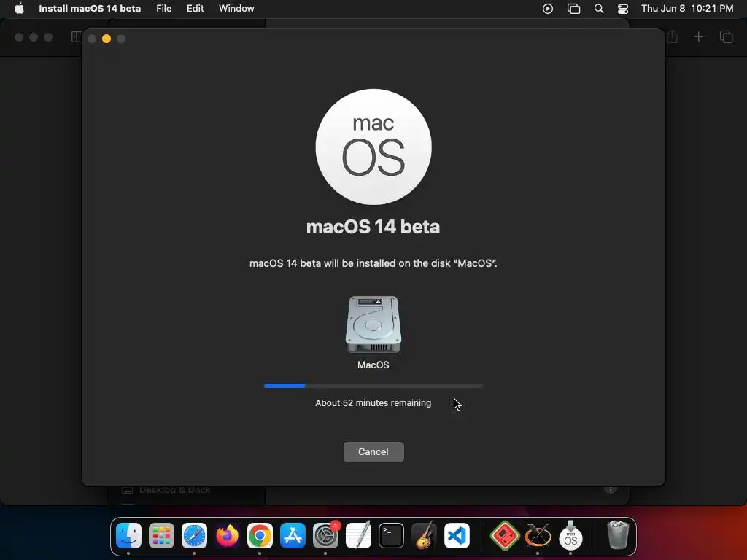Launch Visual Studio Code from the Dock
This screenshot has height=560, width=747.
point(457,536)
